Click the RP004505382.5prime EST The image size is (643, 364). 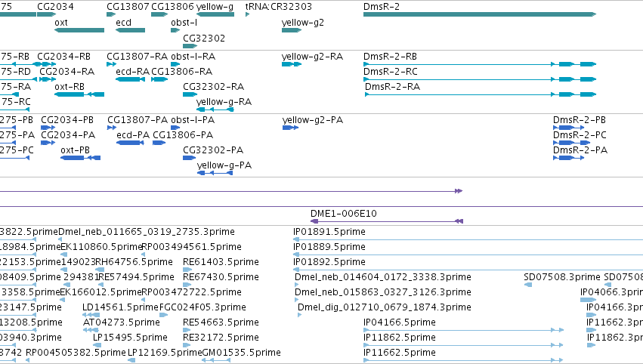[27, 360]
